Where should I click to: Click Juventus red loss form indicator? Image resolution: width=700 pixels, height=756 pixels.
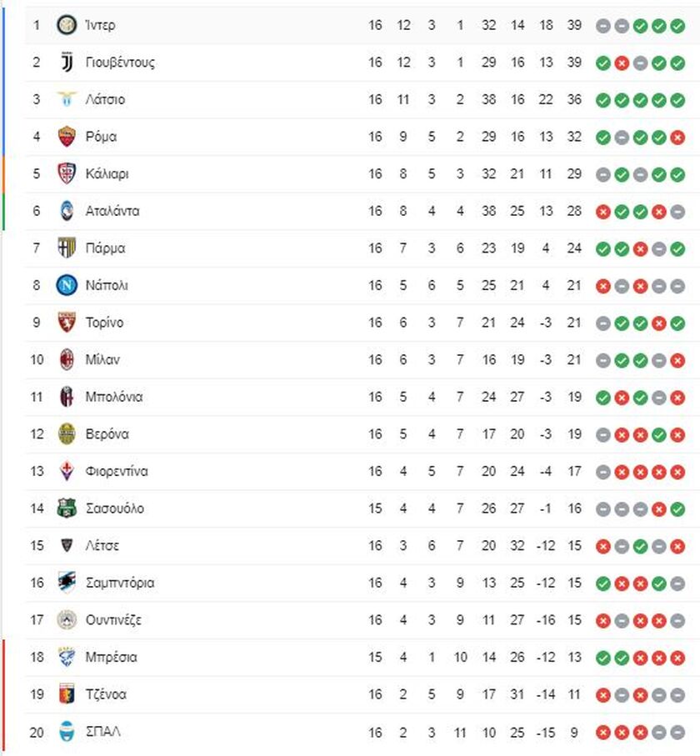(x=622, y=63)
